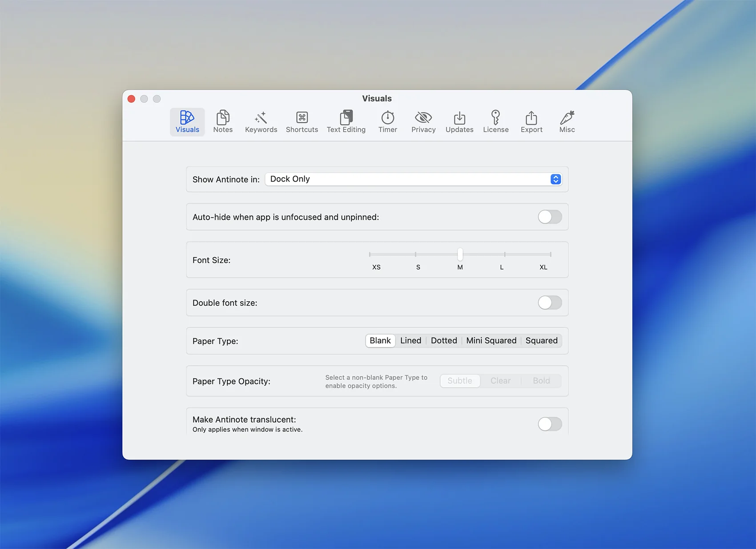Click the blue dropdown arrows beside Dock Only
The image size is (756, 549).
click(x=555, y=179)
